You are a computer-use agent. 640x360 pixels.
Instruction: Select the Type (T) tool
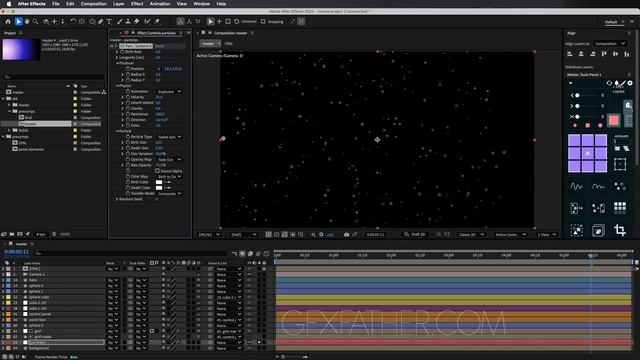tap(109, 21)
